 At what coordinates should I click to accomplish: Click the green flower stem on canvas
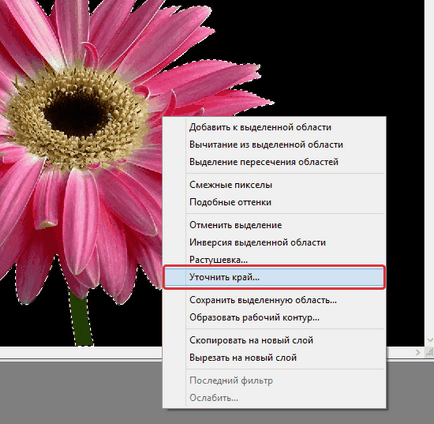[81, 319]
